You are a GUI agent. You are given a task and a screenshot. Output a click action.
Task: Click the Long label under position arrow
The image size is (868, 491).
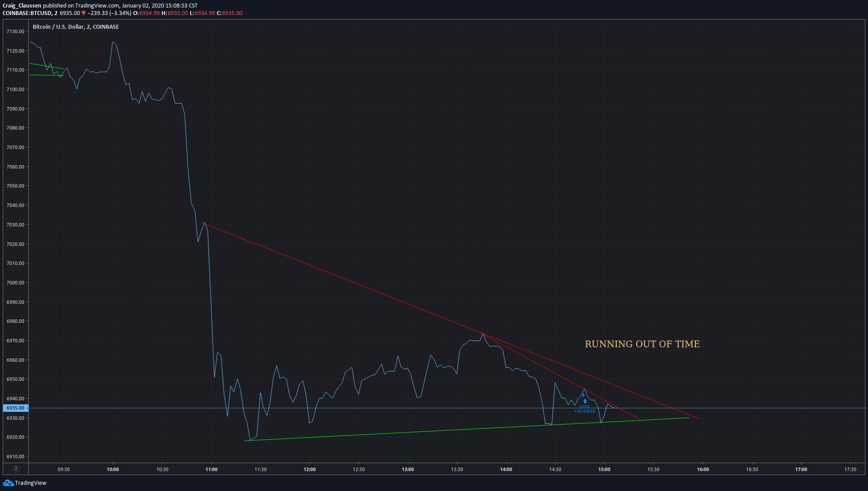(584, 406)
